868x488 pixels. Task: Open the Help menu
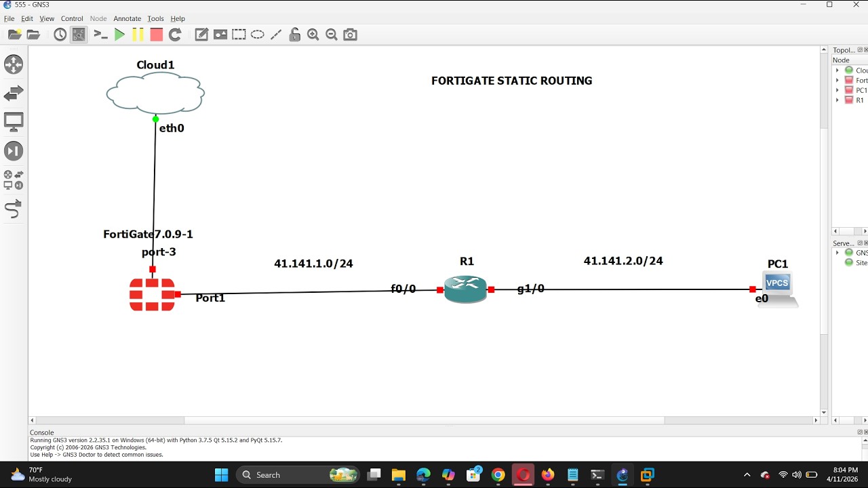[178, 18]
